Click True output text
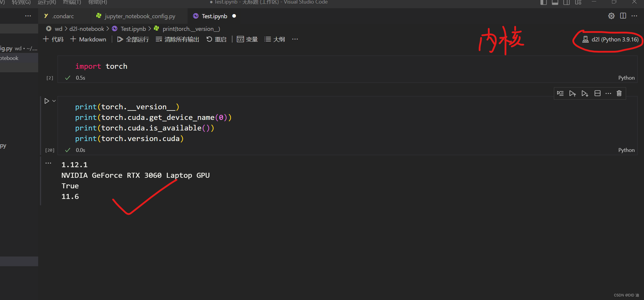Screen dimensions: 644x300 coord(70,186)
